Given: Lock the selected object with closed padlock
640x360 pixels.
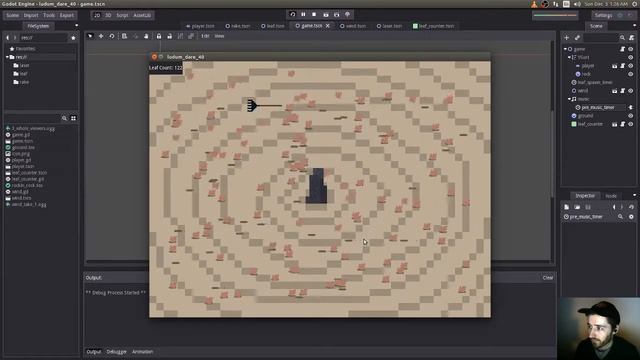Looking at the screenshot, I should [x=159, y=36].
